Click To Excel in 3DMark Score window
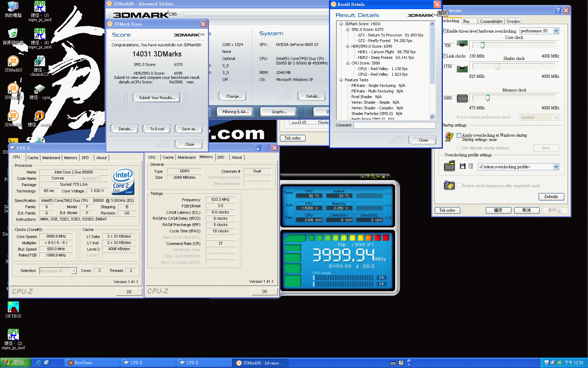The image size is (588, 368). point(157,129)
